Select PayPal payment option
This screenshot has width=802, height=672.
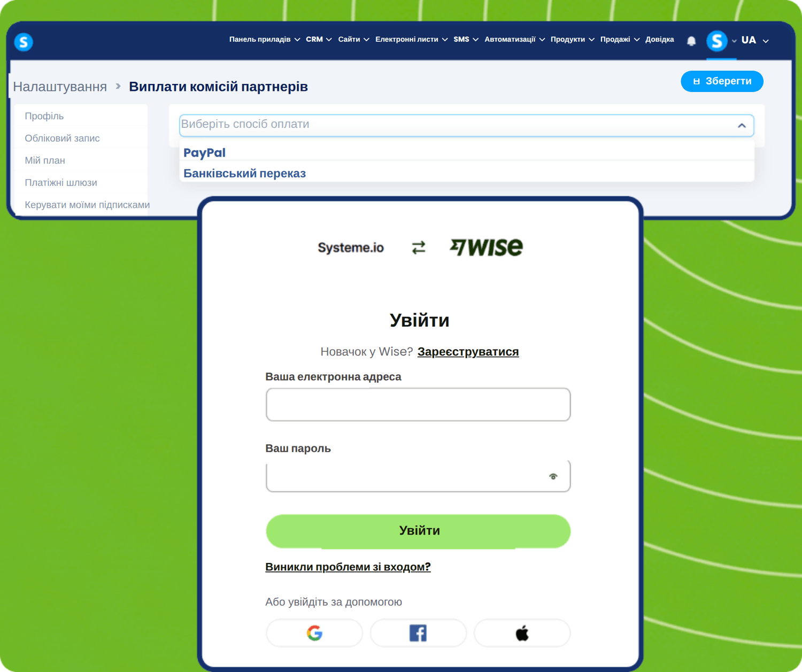tap(466, 152)
